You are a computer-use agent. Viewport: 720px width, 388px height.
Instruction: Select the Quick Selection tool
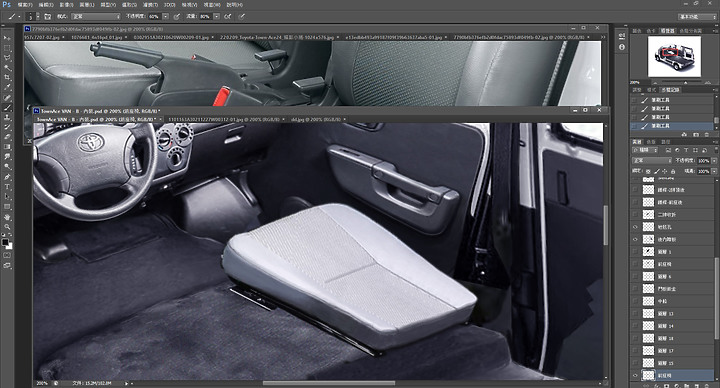click(x=7, y=67)
